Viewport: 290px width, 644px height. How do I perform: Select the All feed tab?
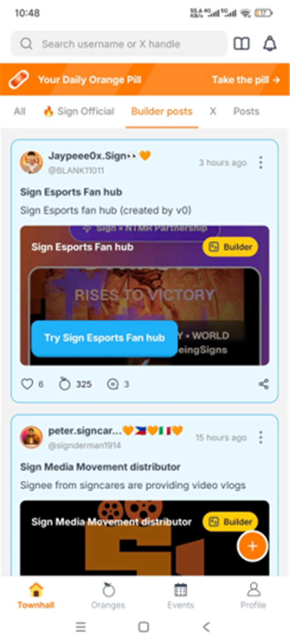pyautogui.click(x=19, y=111)
